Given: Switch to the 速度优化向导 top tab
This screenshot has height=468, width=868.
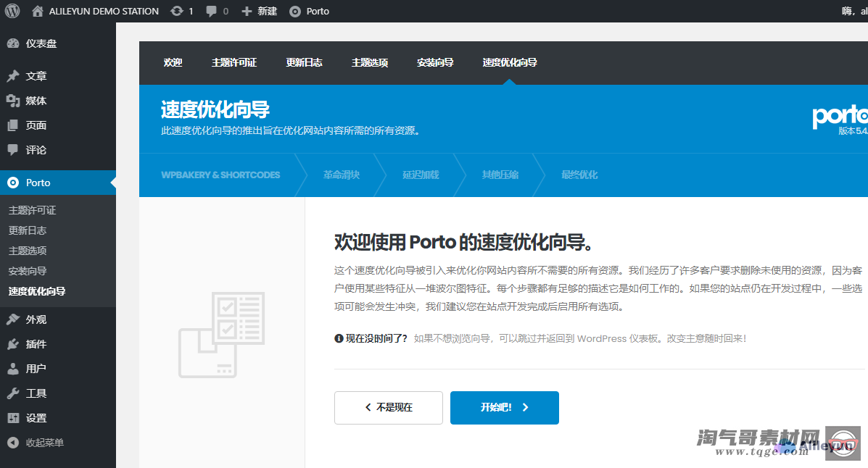Looking at the screenshot, I should click(510, 62).
